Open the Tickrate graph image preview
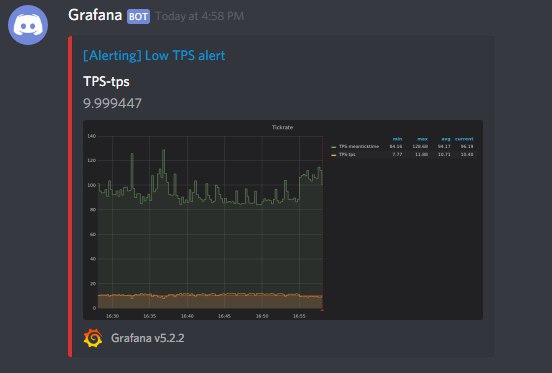This screenshot has width=552, height=373. 283,220
